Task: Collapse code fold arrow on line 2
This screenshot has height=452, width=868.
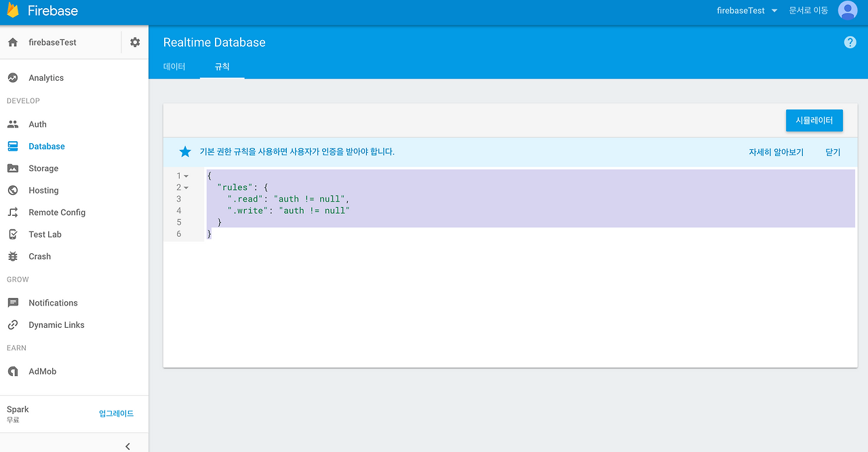Action: (186, 187)
